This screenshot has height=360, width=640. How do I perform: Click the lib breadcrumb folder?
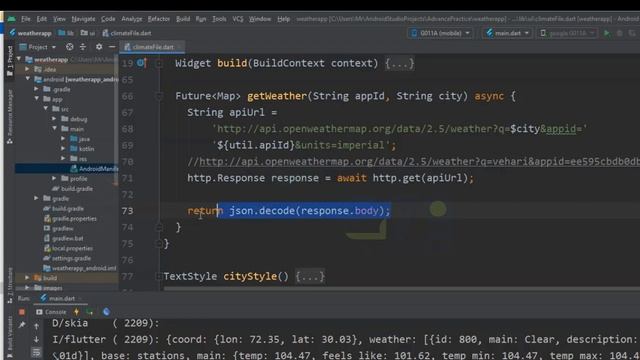click(66, 33)
